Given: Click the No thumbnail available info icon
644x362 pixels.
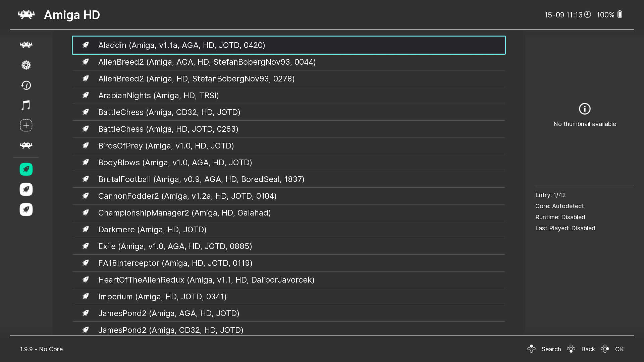Looking at the screenshot, I should (584, 109).
